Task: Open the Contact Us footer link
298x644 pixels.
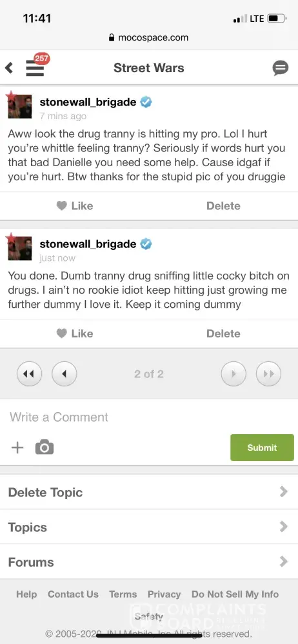Action: pos(74,594)
